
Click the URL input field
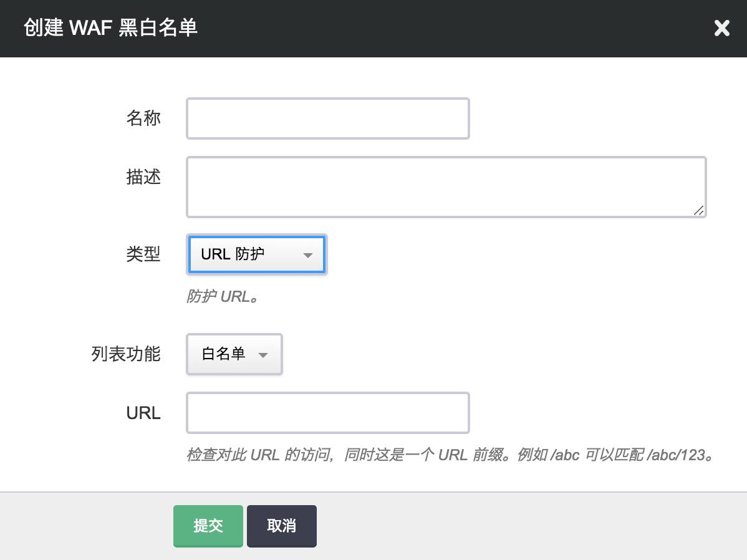coord(327,413)
